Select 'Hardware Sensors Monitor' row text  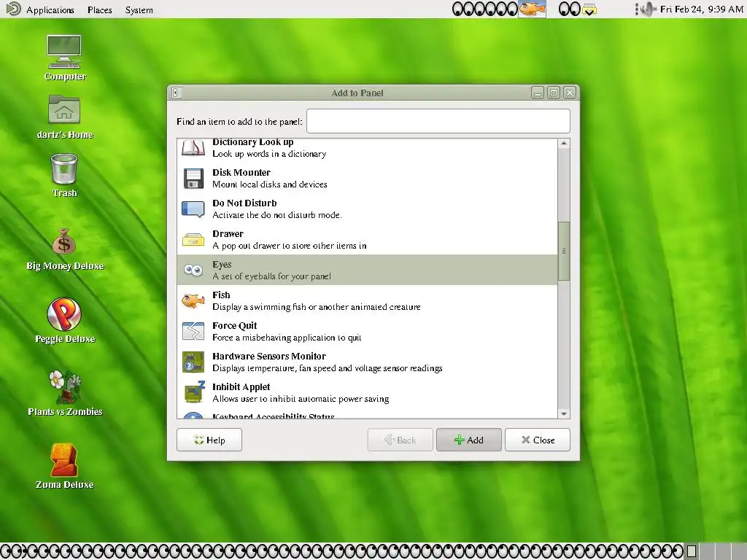pos(269,356)
